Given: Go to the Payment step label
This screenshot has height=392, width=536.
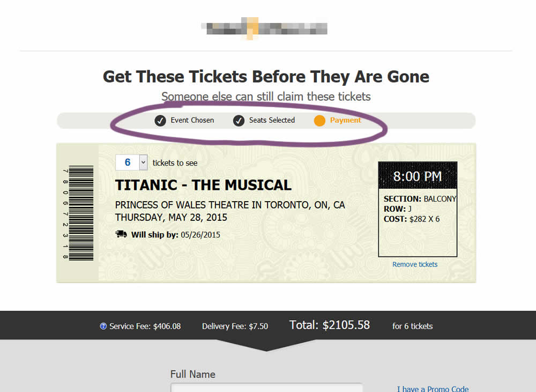Looking at the screenshot, I should pos(345,120).
